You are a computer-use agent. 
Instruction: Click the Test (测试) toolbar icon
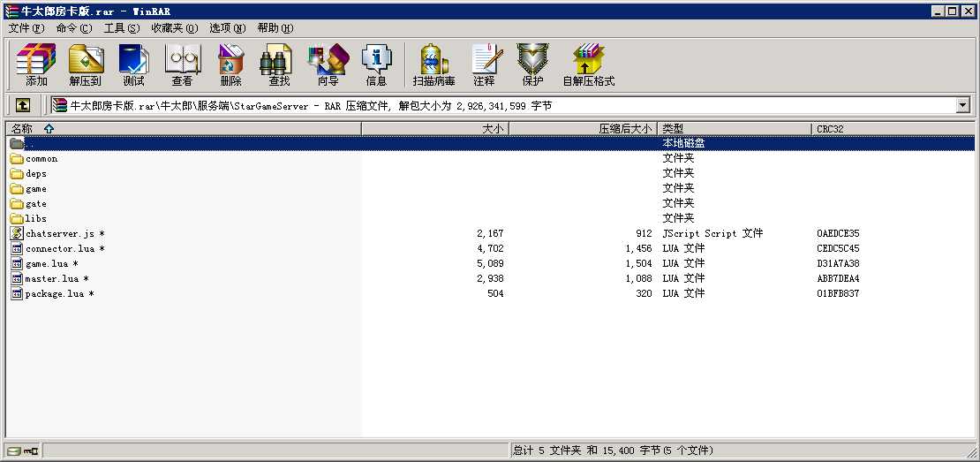tap(133, 65)
